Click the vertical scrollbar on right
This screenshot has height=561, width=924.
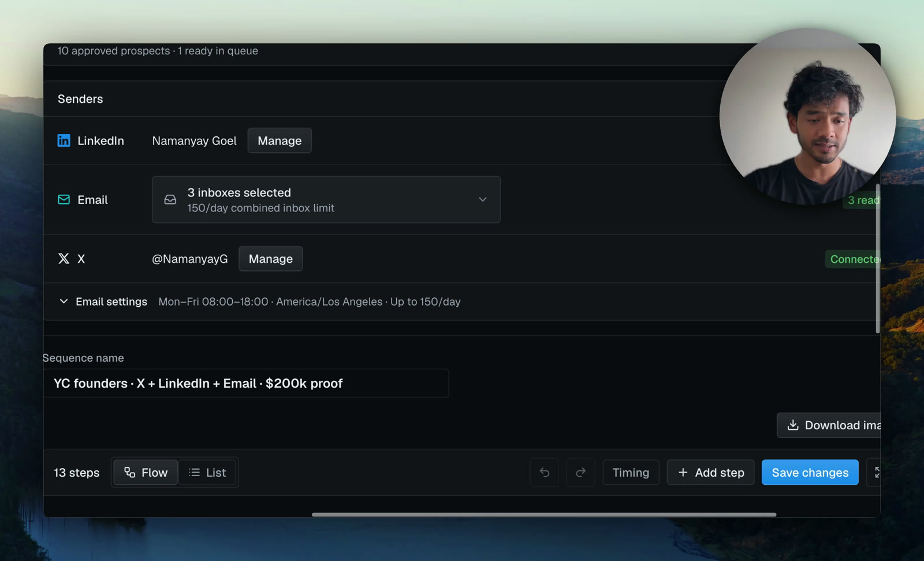[x=878, y=258]
